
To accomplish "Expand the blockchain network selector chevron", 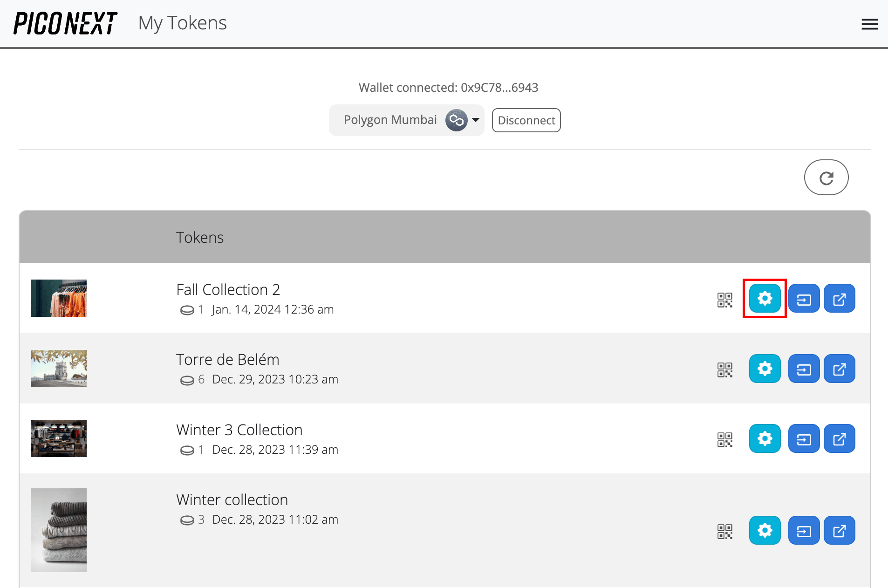I will (476, 120).
